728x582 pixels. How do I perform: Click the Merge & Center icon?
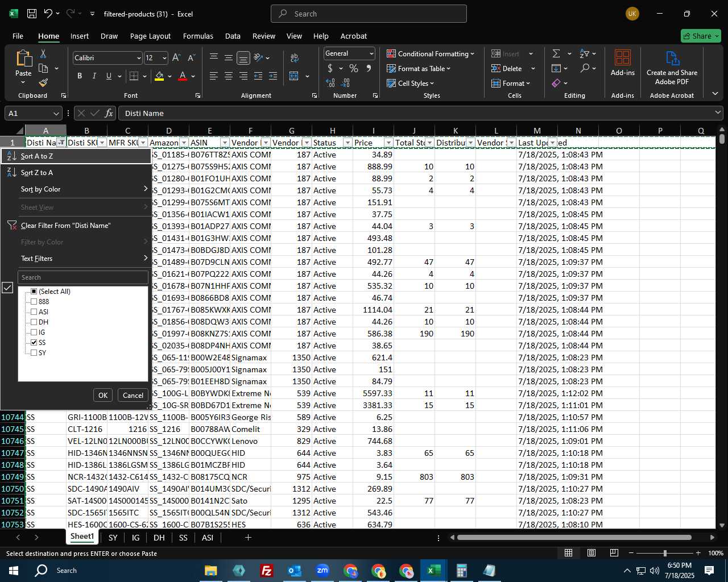[294, 76]
